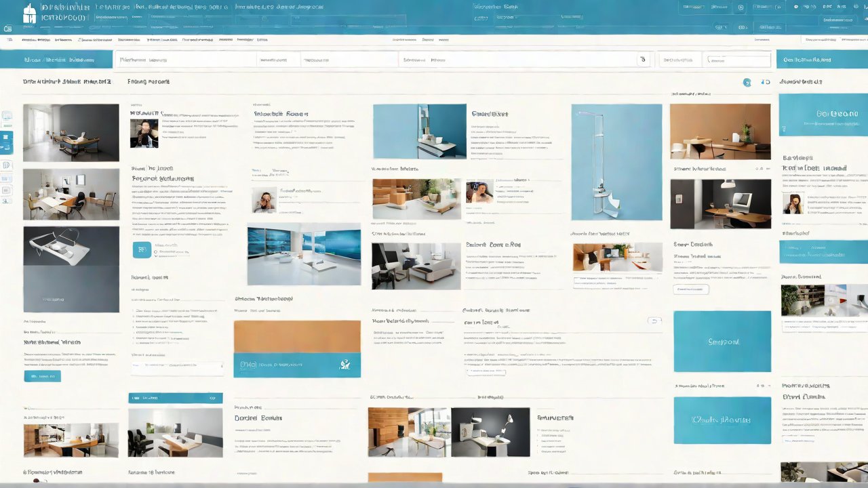Click the large blue tile in the right column
Image resolution: width=868 pixels, height=488 pixels.
pos(722,342)
